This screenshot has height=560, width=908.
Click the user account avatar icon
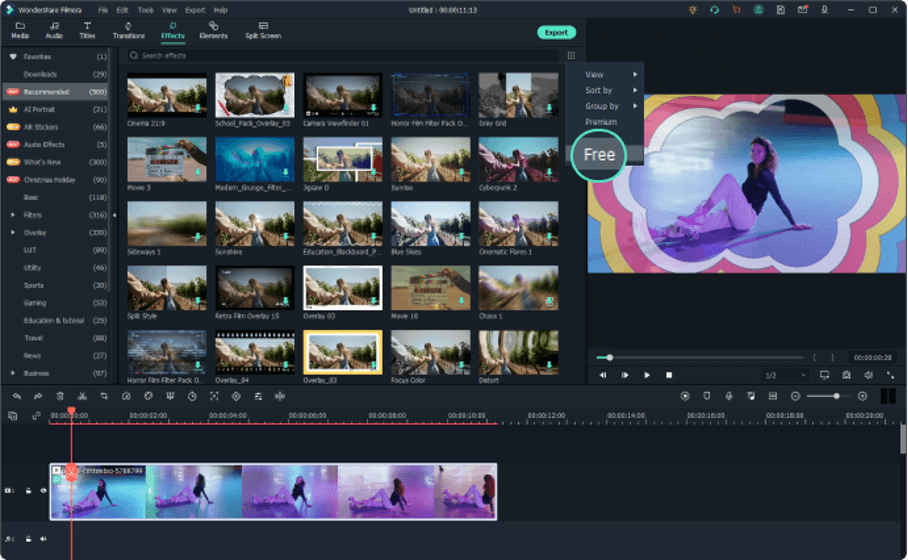pyautogui.click(x=759, y=10)
